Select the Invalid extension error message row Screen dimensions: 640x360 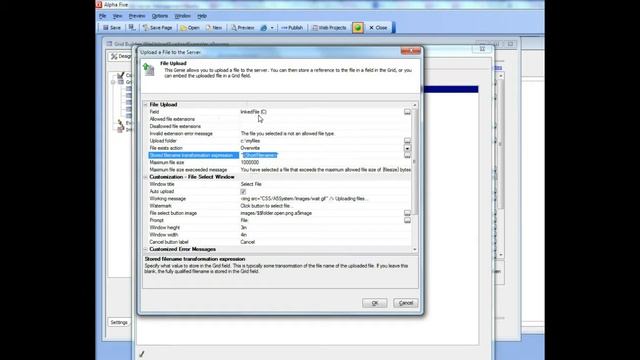click(280, 133)
